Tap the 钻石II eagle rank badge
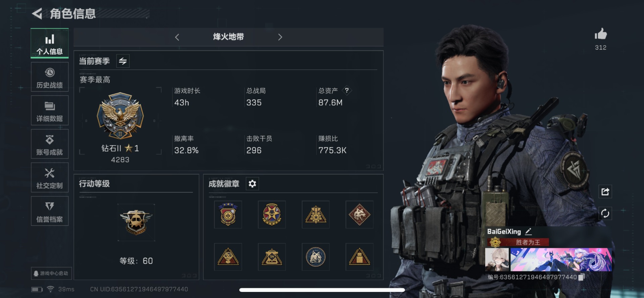This screenshot has width=644, height=298. click(x=120, y=116)
